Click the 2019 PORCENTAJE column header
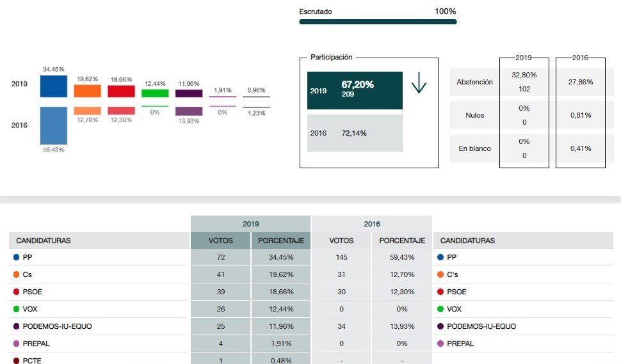 click(x=281, y=241)
